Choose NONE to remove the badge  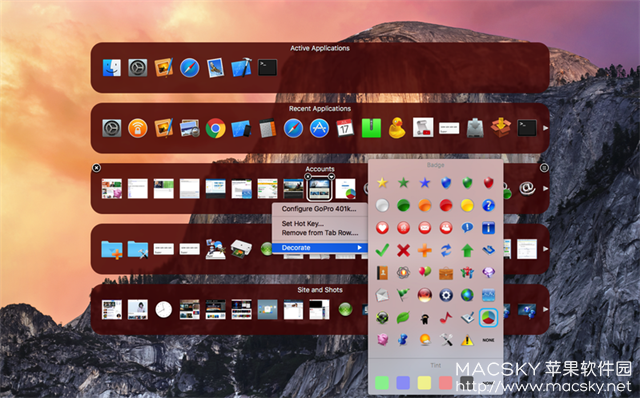click(488, 340)
